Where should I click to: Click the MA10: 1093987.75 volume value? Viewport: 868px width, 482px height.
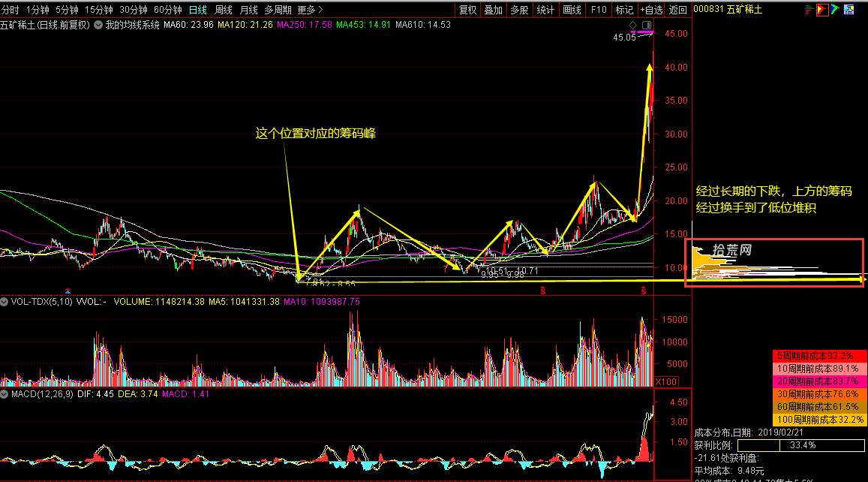pos(322,302)
